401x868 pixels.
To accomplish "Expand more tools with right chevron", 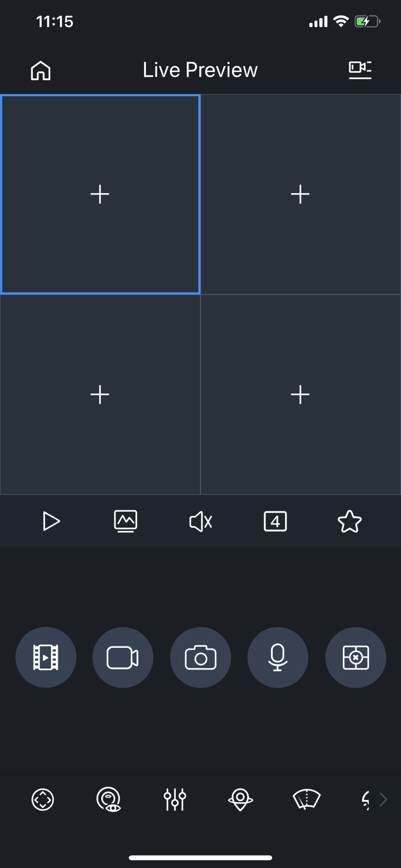I will (x=384, y=799).
